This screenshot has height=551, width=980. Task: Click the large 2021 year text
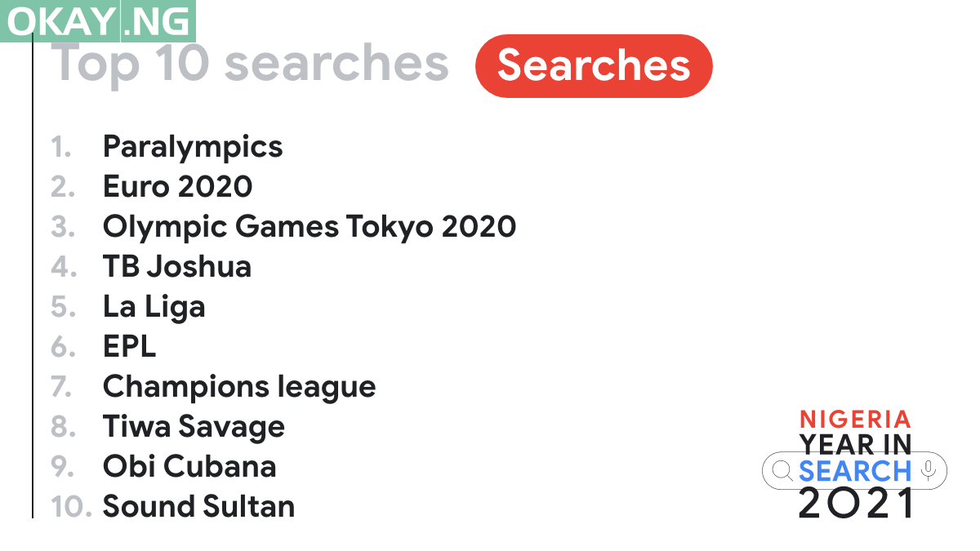click(x=854, y=503)
